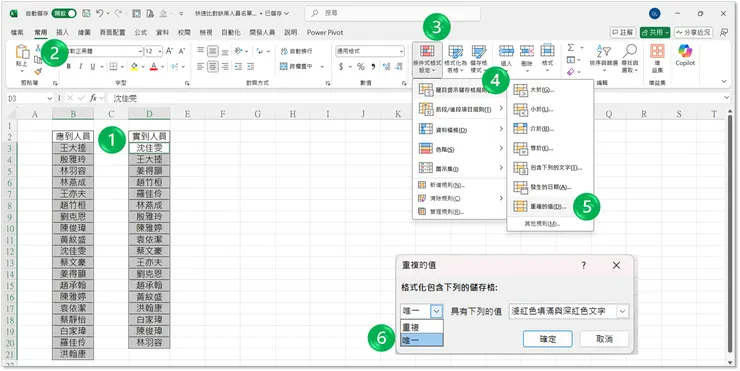Screen dimensions: 740x371
Task: Click the Borders icon
Action: (x=113, y=67)
